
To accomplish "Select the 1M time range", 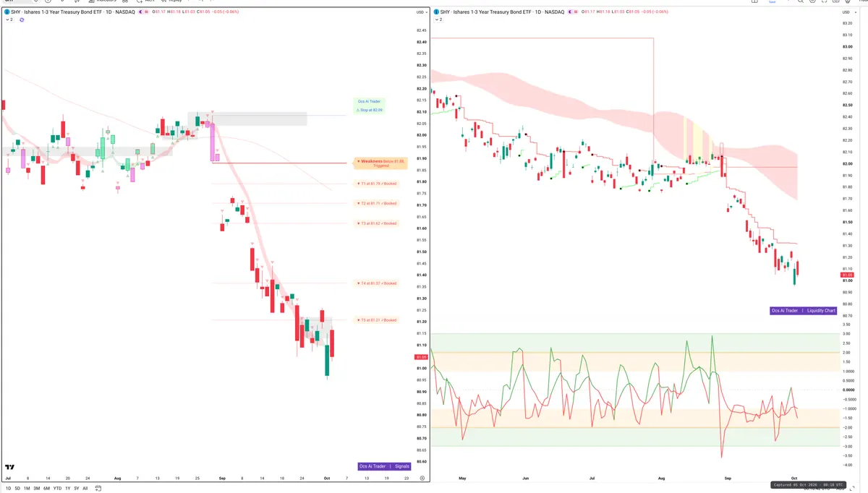I will [27, 488].
